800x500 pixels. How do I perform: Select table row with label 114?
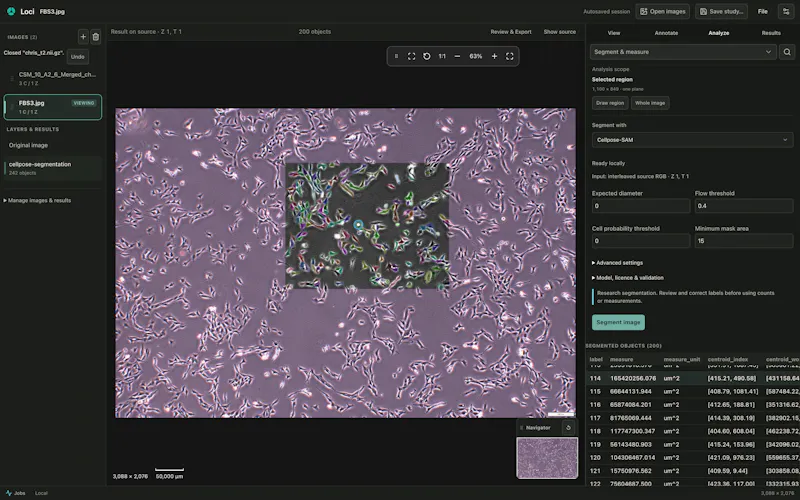693,378
